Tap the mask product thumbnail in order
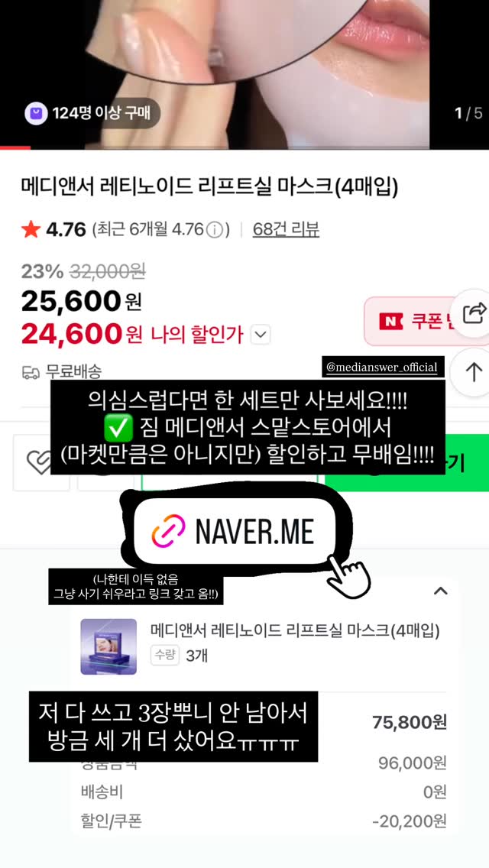489x868 pixels. 108,646
